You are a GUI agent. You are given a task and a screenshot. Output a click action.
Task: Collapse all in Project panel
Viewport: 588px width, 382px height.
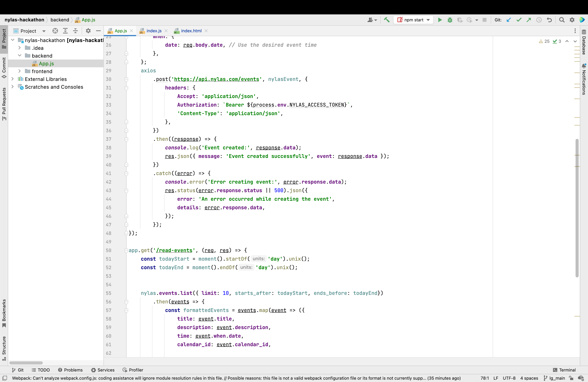76,31
